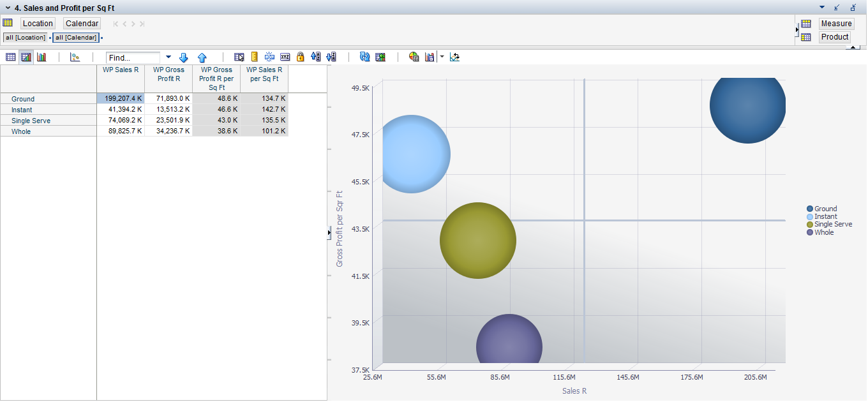The width and height of the screenshot is (868, 402).
Task: Click the pie chart with calculator icon
Action: pos(413,57)
